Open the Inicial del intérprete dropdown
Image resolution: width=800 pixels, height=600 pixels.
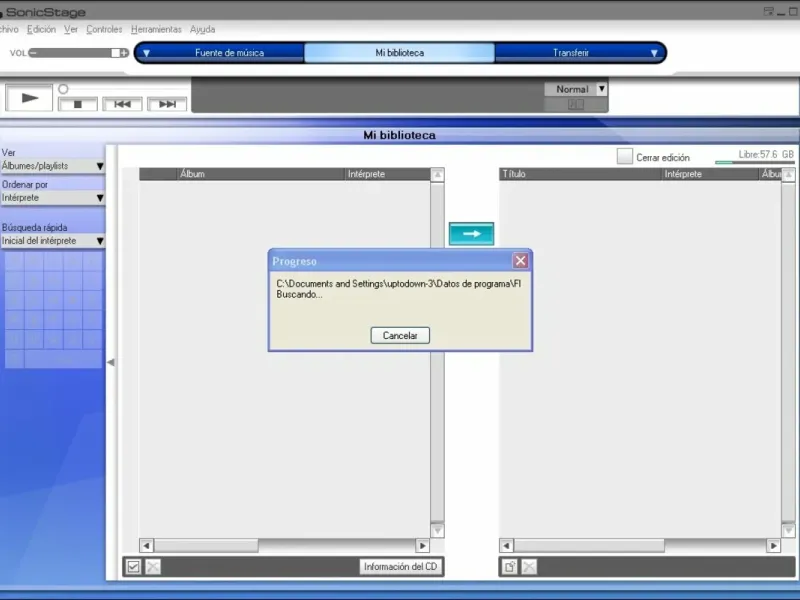tap(53, 241)
